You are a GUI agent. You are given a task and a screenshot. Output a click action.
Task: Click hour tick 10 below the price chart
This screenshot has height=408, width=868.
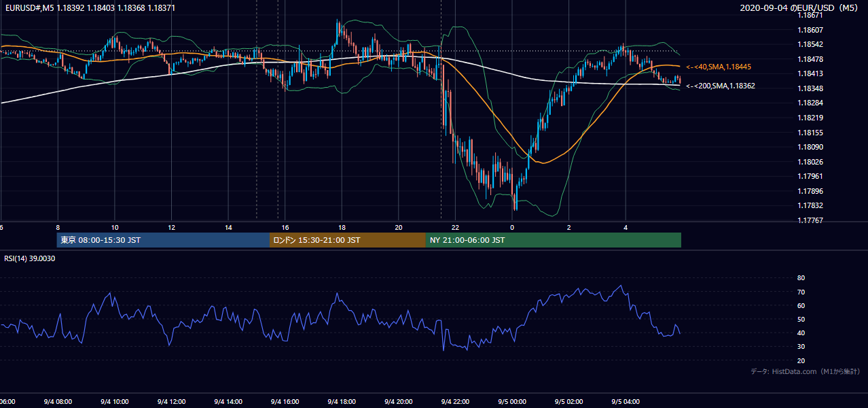pos(115,228)
